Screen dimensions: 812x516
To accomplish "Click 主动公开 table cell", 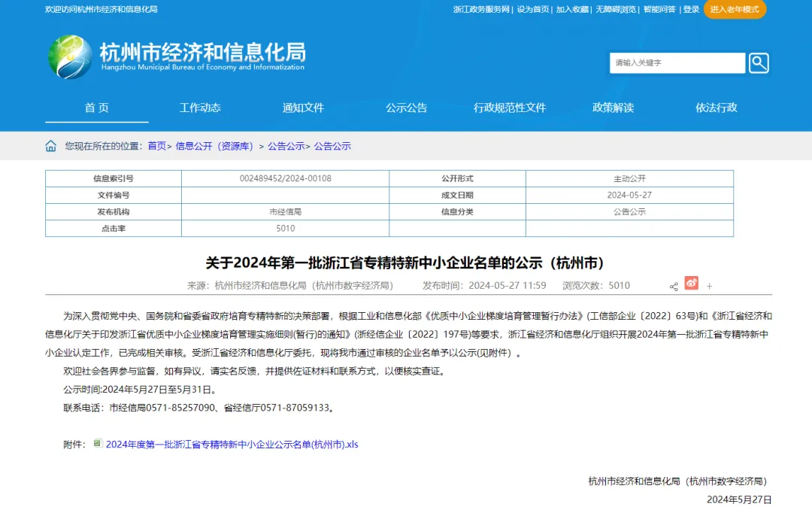I will tap(629, 179).
